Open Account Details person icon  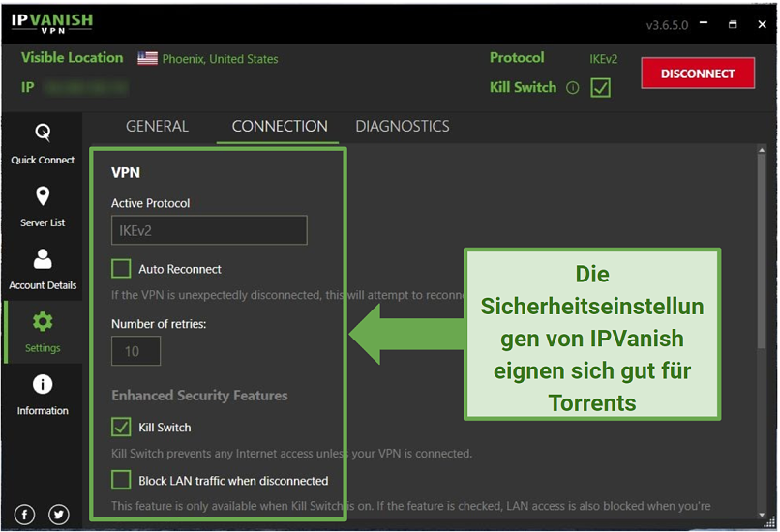(x=43, y=259)
